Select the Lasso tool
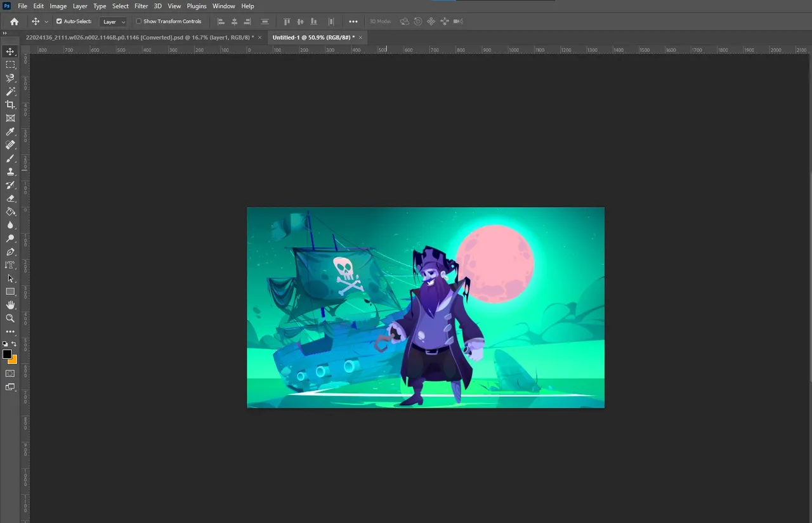 pyautogui.click(x=10, y=78)
